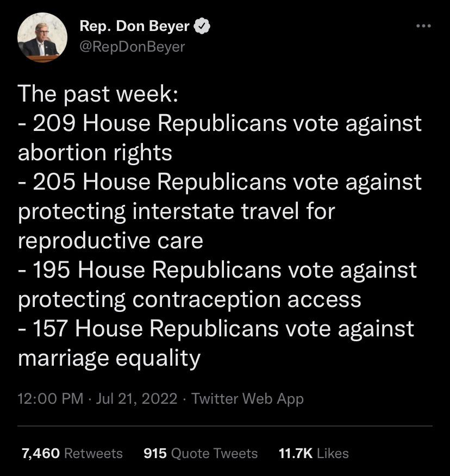Image resolution: width=450 pixels, height=476 pixels.
Task: Click the "protecting contraception access" text line
Action: tap(190, 300)
